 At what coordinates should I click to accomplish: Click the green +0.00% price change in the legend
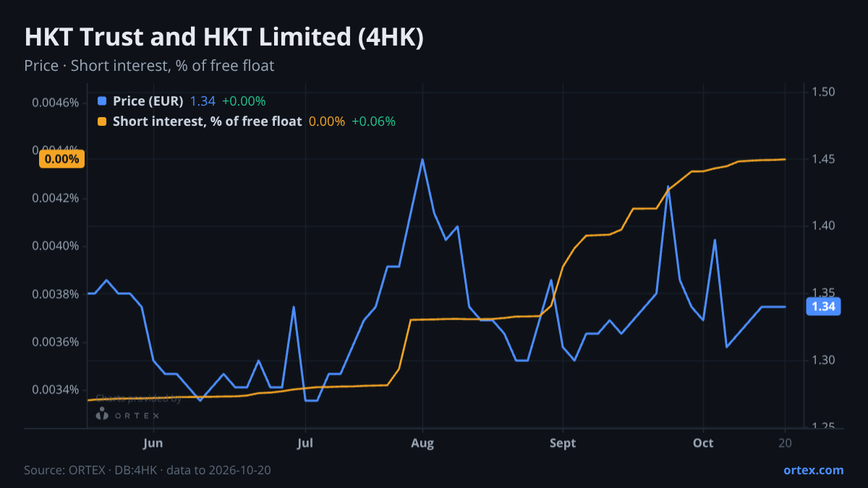[x=244, y=101]
